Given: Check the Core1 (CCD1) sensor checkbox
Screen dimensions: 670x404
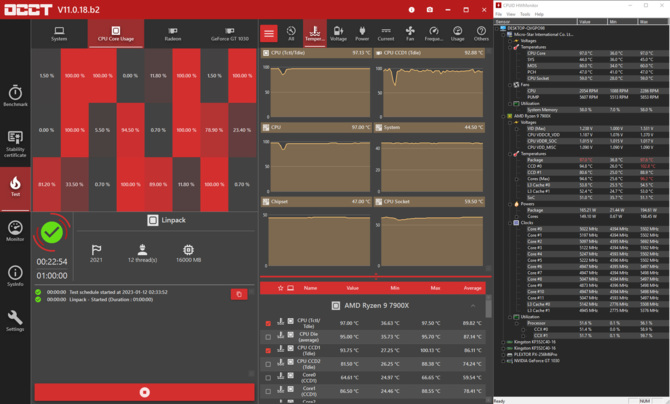Looking at the screenshot, I should 268,391.
